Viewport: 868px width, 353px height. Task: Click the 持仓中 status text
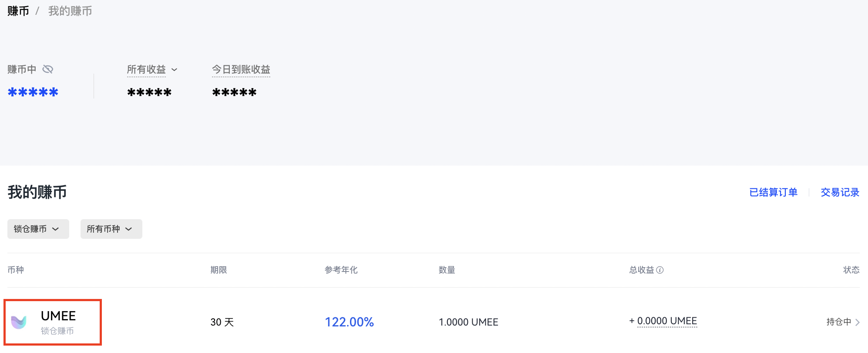(838, 322)
